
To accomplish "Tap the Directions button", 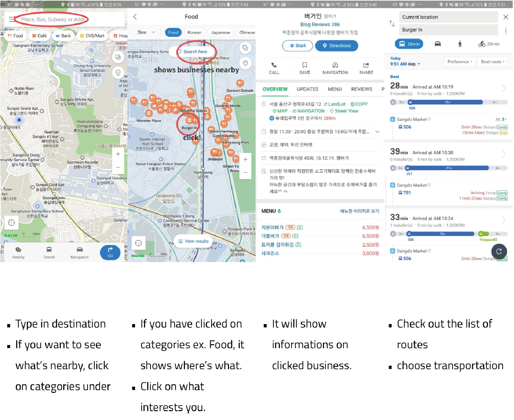I will (x=337, y=46).
